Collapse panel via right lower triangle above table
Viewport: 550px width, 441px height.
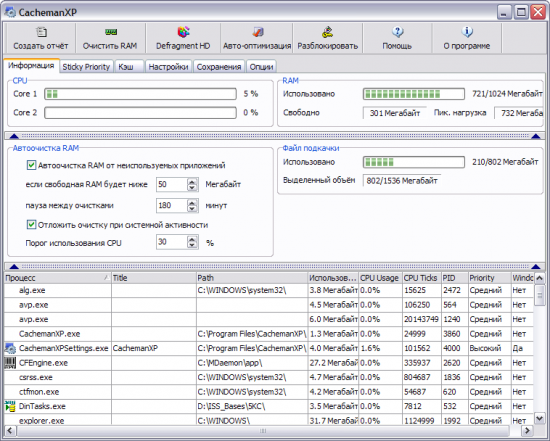click(536, 267)
